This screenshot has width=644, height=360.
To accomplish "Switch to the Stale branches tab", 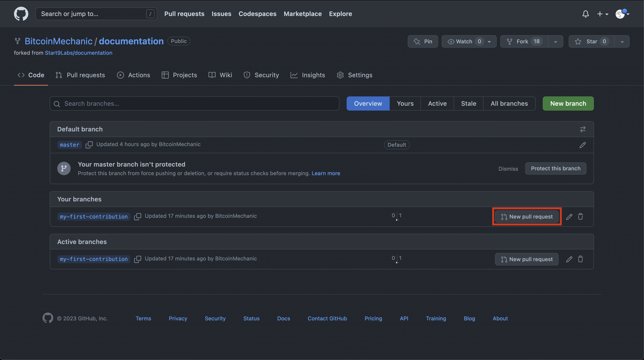I will point(469,104).
